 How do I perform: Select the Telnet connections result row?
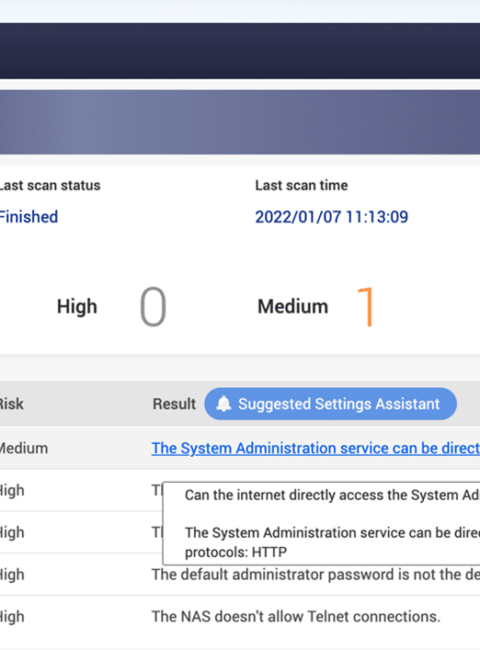(x=240, y=617)
